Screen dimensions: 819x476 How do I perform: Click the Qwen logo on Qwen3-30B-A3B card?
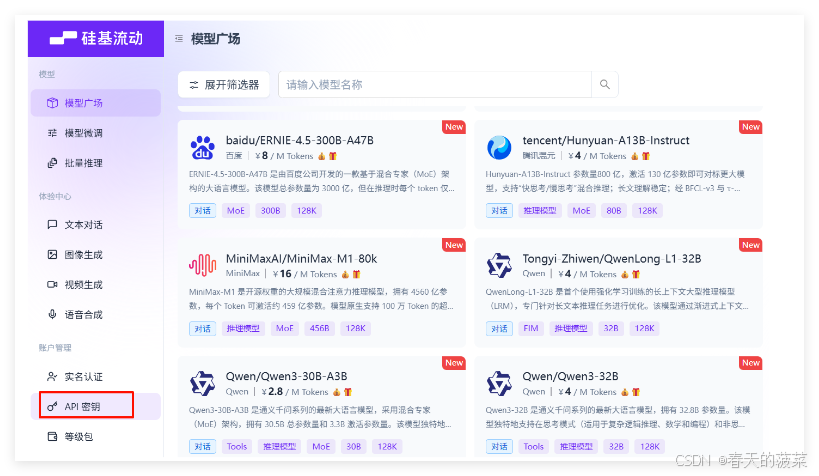tap(202, 384)
